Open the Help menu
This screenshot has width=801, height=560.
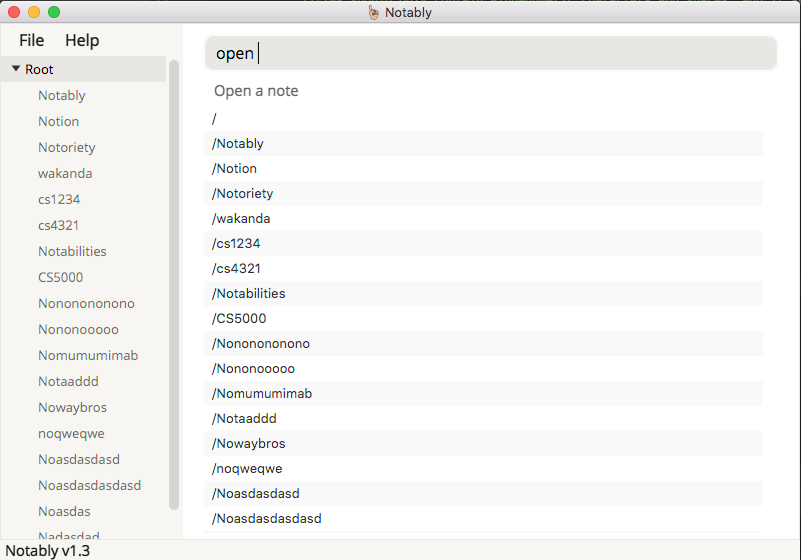click(x=82, y=40)
